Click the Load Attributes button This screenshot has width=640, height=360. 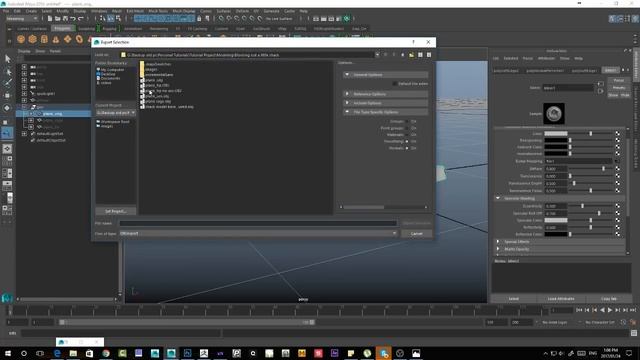pos(560,299)
